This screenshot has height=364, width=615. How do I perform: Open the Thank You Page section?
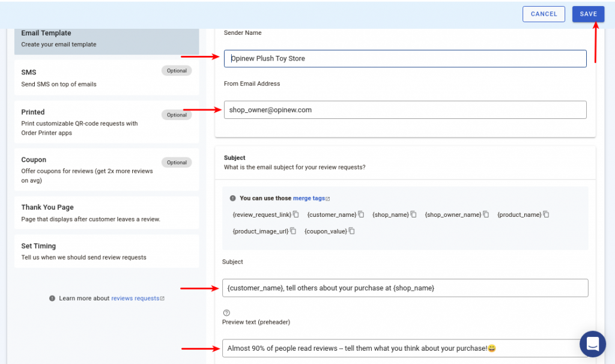pos(107,213)
